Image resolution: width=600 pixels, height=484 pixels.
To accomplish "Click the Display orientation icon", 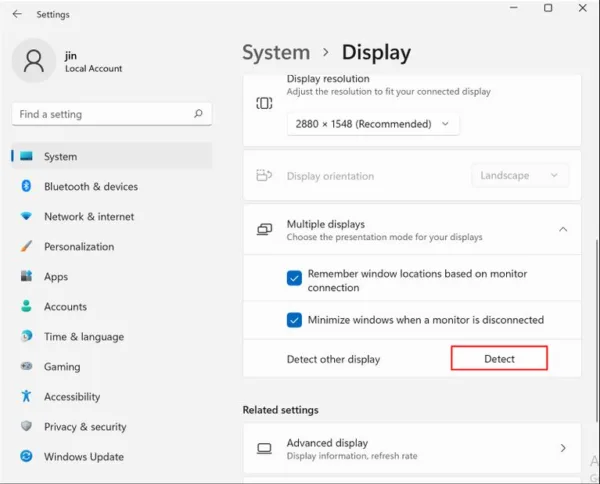I will click(264, 176).
